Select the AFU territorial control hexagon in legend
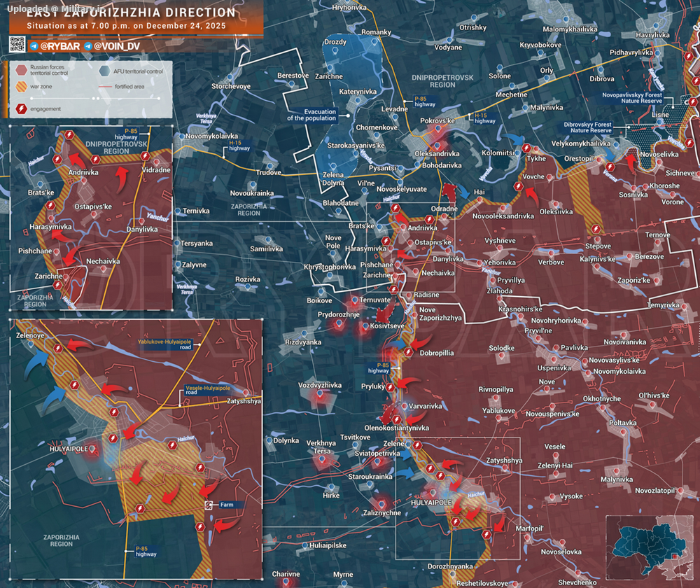Viewport: 700px width, 588px height. [x=104, y=71]
